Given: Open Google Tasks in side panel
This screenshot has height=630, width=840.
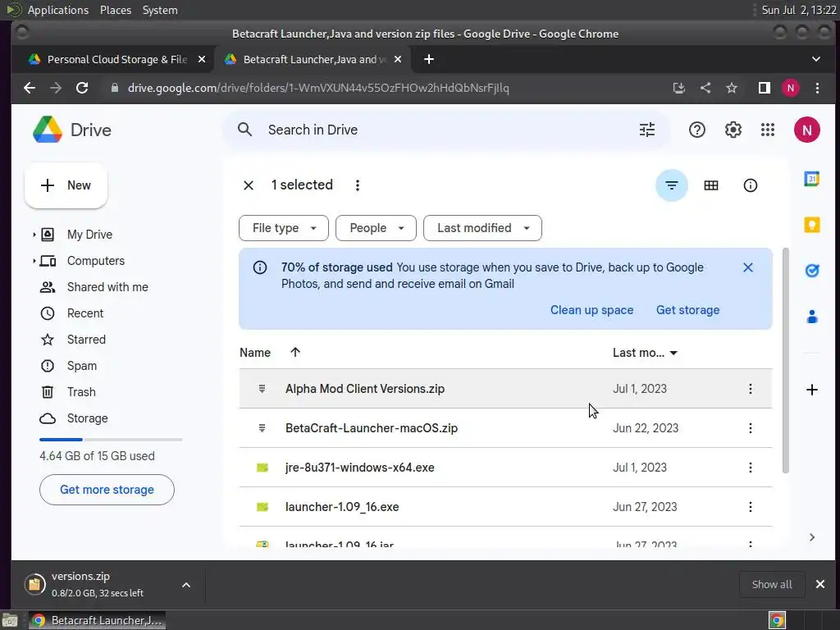Looking at the screenshot, I should point(812,270).
